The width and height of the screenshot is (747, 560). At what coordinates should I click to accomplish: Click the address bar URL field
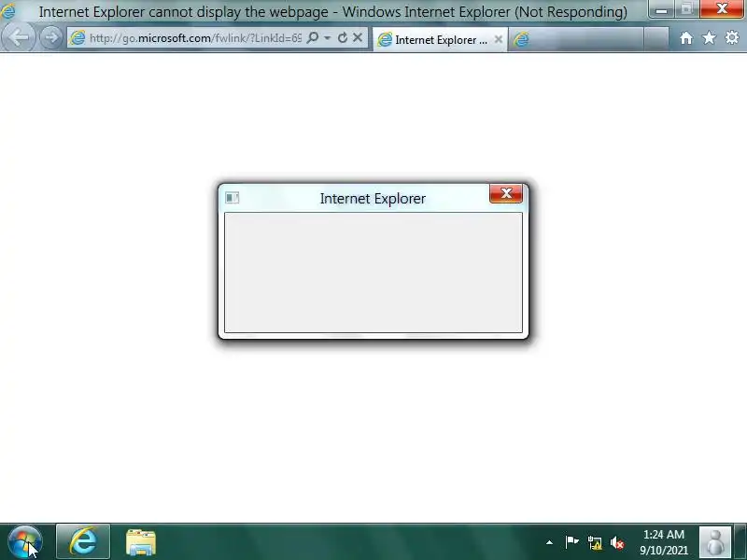point(195,38)
